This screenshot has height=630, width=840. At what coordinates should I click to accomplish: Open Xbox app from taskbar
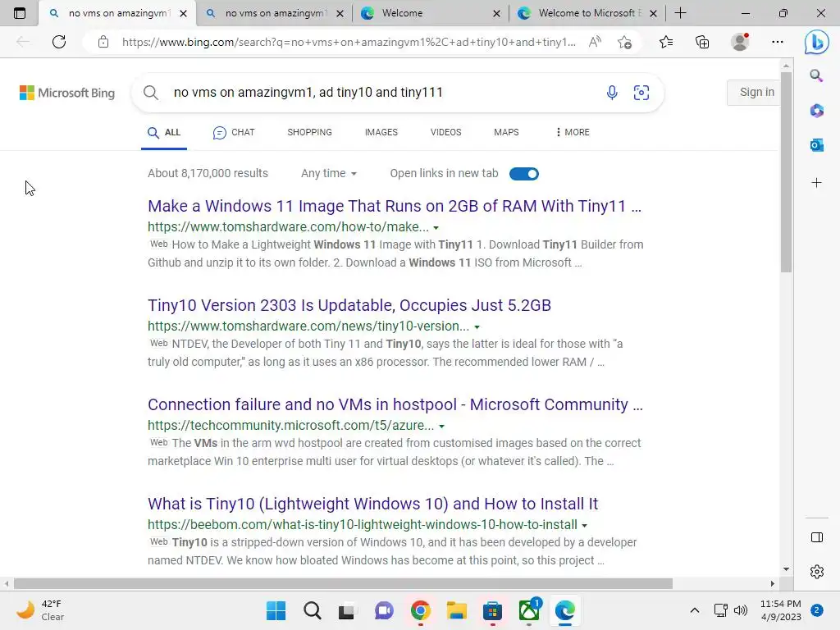529,610
